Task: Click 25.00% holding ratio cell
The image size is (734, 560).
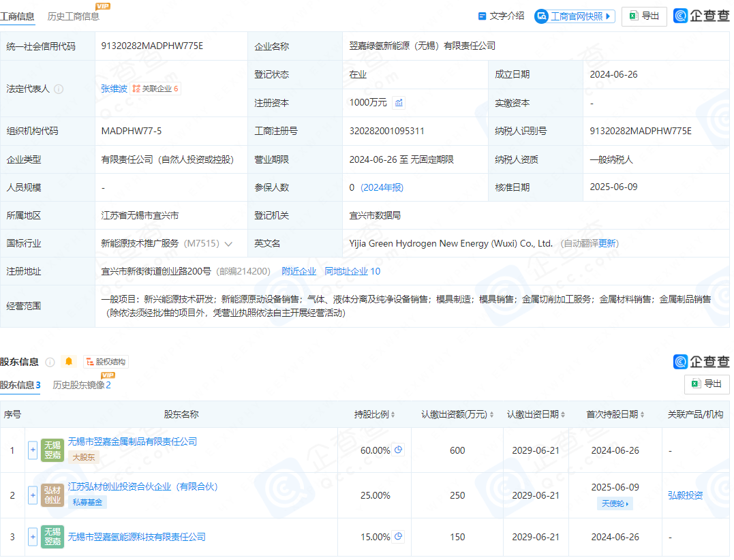Action: (x=375, y=495)
